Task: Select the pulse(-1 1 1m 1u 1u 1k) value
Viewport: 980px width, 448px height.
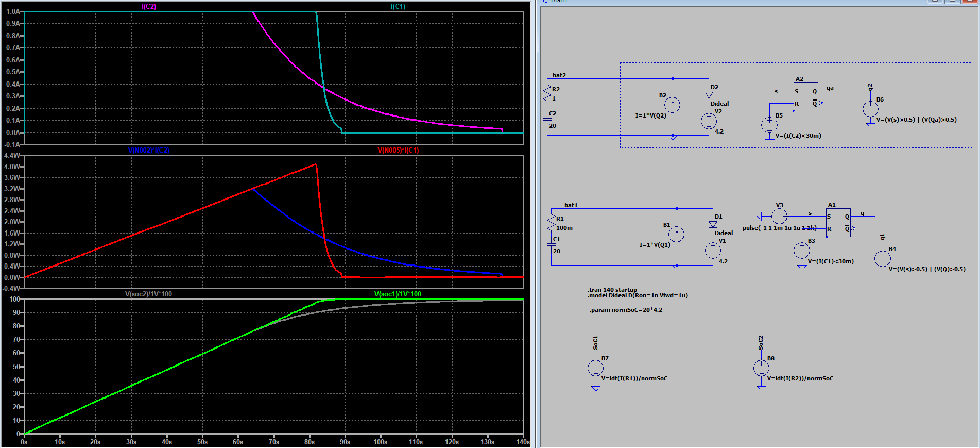Action: (780, 228)
